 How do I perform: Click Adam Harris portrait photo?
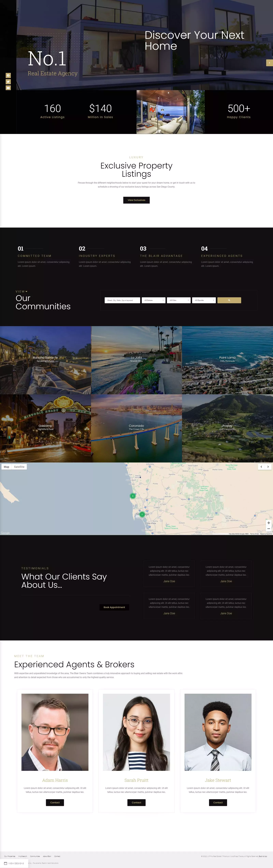(x=55, y=732)
